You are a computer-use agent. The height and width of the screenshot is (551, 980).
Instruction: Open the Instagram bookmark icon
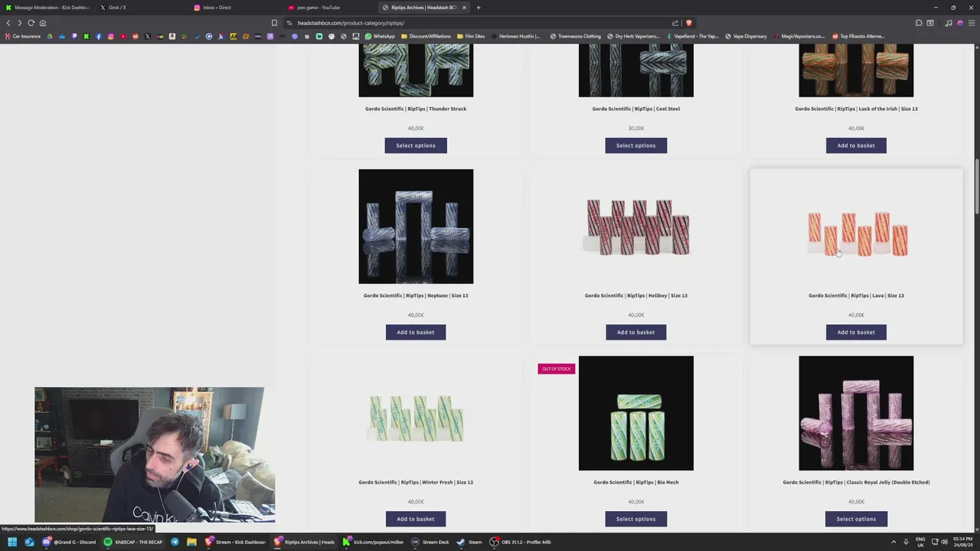click(111, 36)
